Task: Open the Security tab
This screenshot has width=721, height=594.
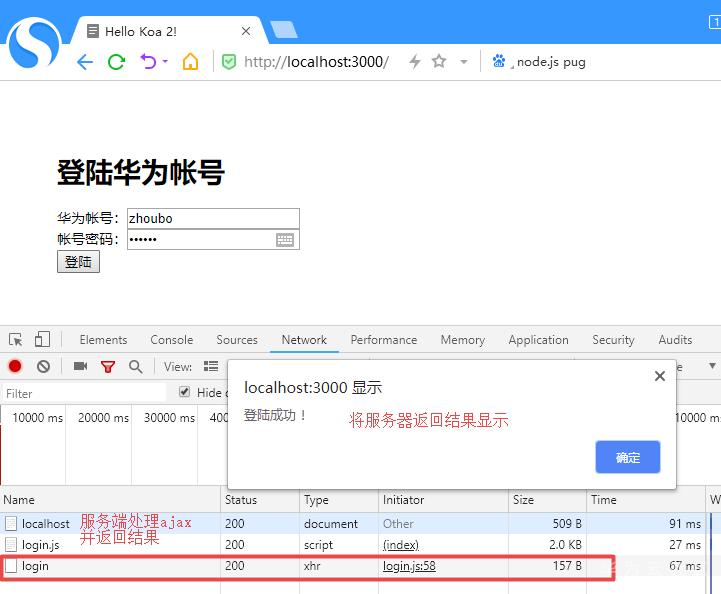Action: [613, 340]
